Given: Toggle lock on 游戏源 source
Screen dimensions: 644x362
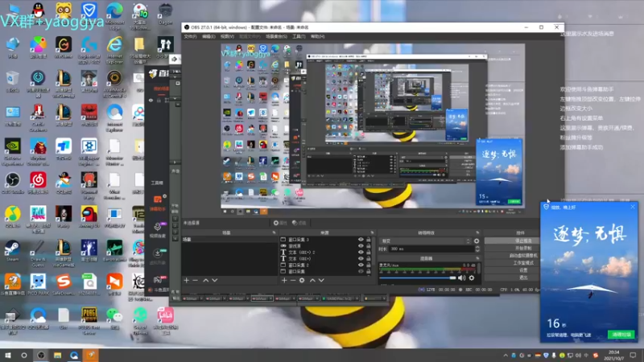Looking at the screenshot, I should tap(369, 246).
